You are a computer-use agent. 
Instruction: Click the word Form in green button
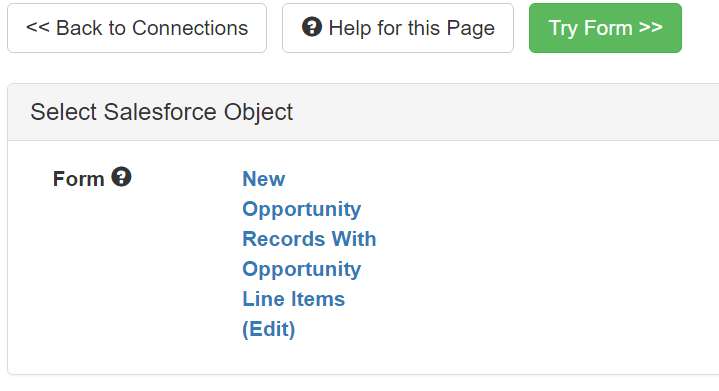608,28
